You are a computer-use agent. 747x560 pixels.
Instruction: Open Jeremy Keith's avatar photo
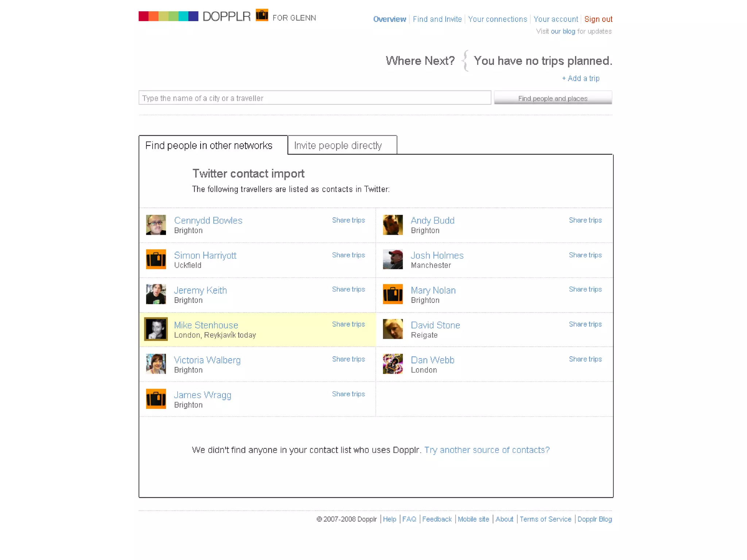(156, 294)
